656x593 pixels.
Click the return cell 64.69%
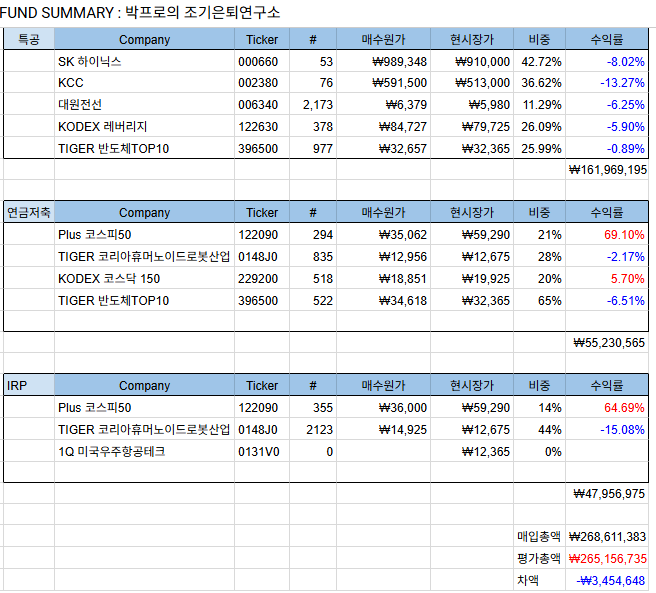607,407
